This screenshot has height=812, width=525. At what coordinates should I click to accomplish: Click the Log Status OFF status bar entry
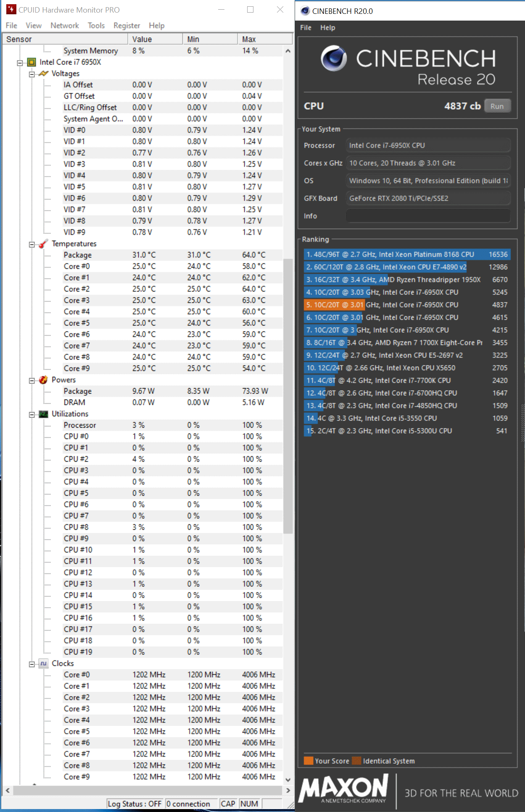(135, 804)
